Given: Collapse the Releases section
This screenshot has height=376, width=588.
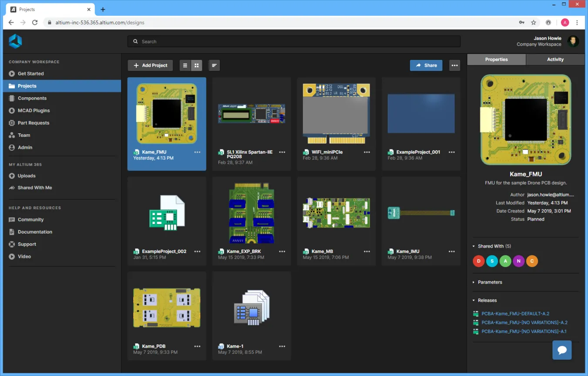Looking at the screenshot, I should coord(474,300).
